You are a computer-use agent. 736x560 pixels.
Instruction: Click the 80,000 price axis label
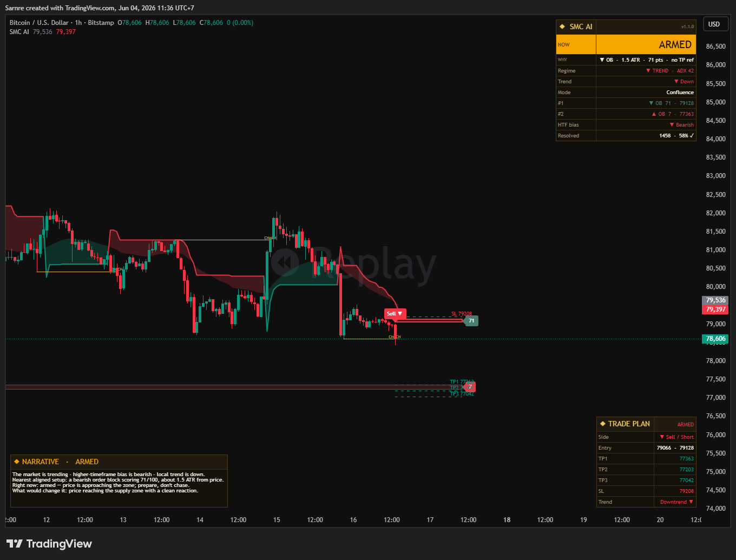click(715, 287)
